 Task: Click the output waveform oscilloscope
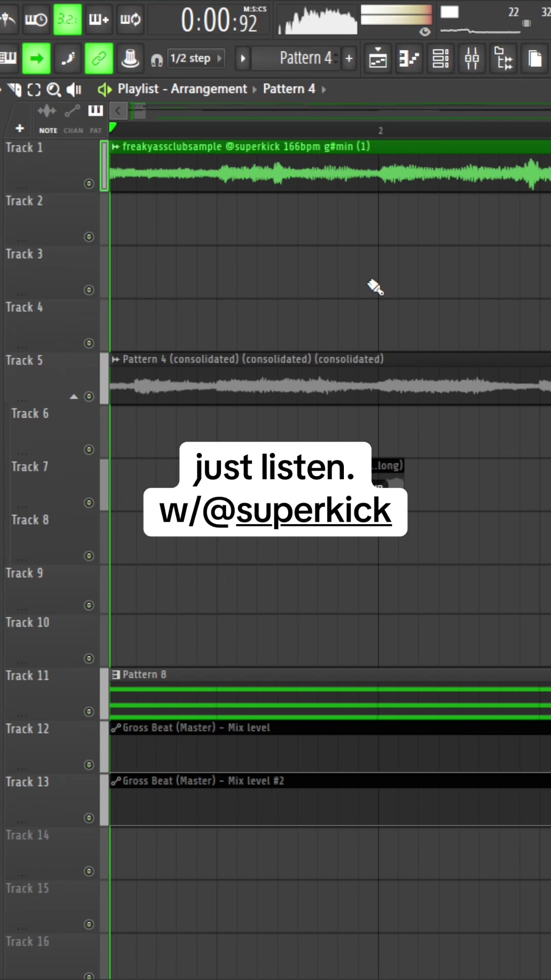tap(318, 20)
